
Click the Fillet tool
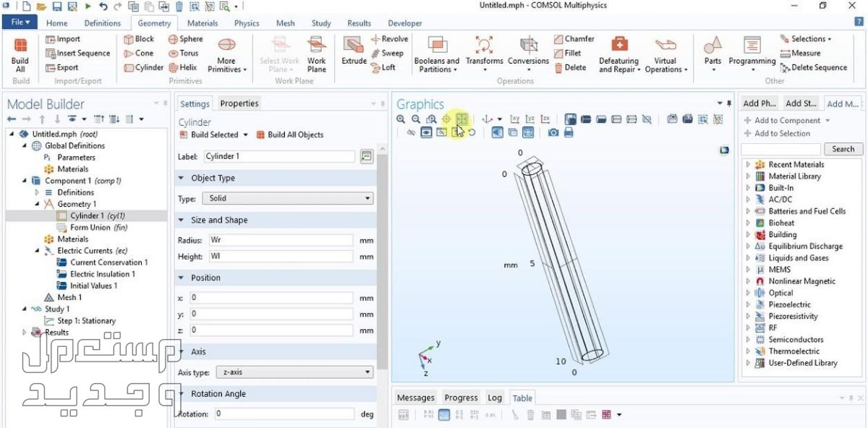point(567,54)
